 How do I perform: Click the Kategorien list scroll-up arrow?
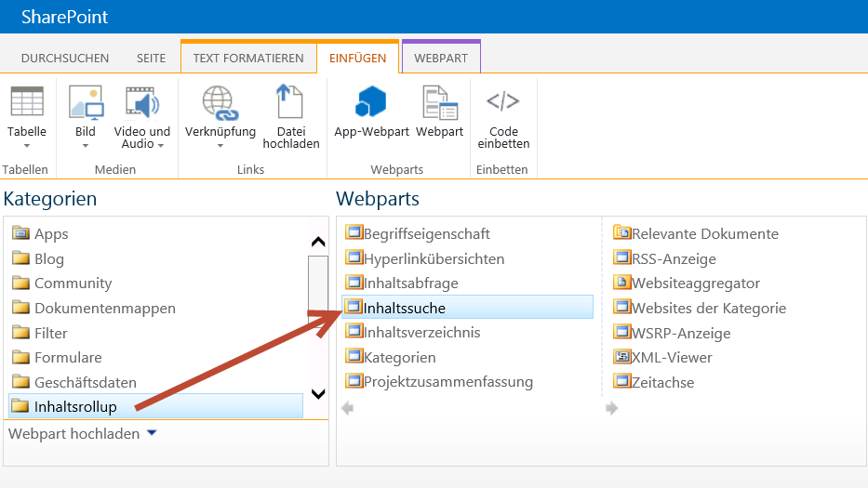pyautogui.click(x=318, y=243)
